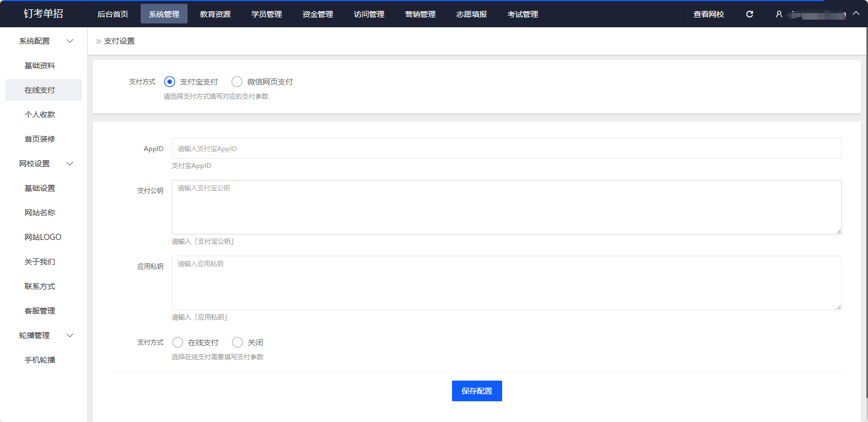Open the 访问管理 top menu
This screenshot has width=868, height=422.
coord(369,14)
